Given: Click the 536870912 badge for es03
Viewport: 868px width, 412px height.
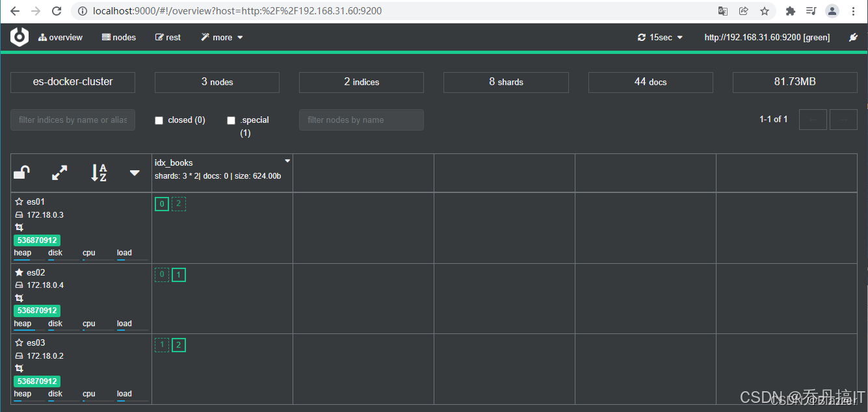Looking at the screenshot, I should pyautogui.click(x=37, y=381).
